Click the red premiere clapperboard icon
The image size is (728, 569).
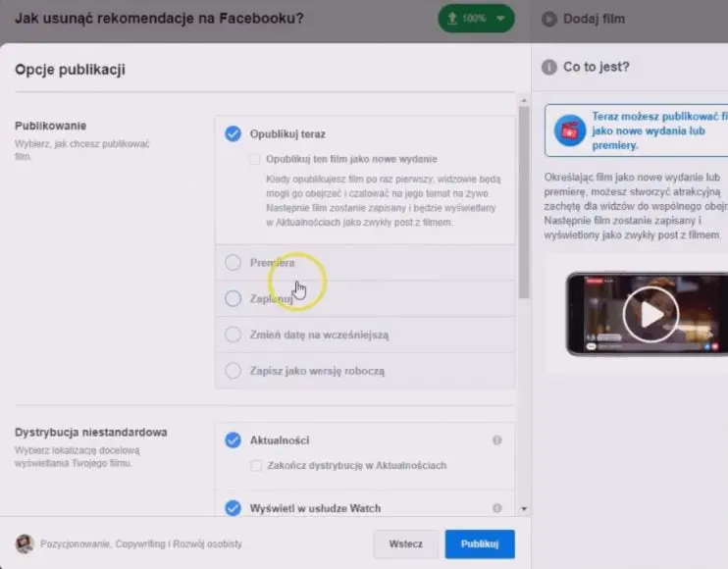pyautogui.click(x=570, y=130)
